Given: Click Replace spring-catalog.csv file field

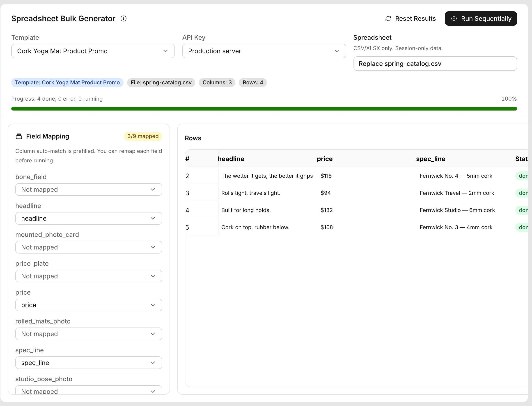Looking at the screenshot, I should [x=435, y=64].
